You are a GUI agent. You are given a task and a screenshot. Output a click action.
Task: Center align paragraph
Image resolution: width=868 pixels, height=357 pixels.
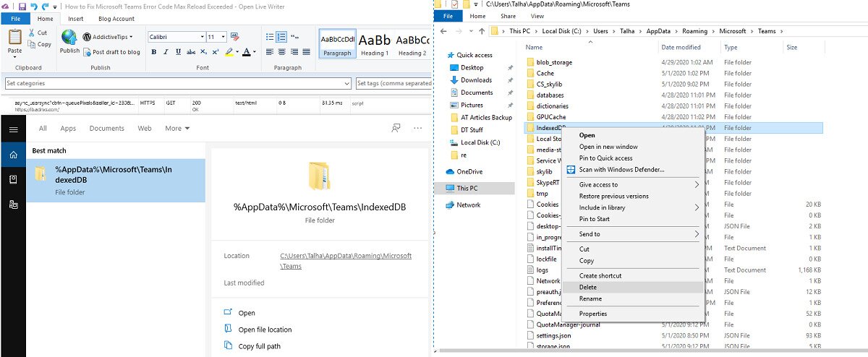pyautogui.click(x=282, y=52)
